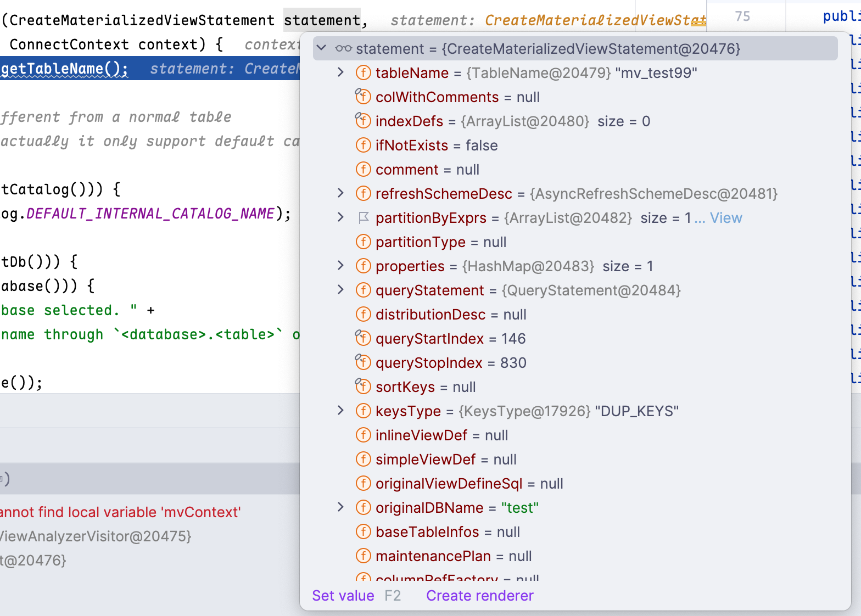Click Set value action
The width and height of the screenshot is (861, 616).
click(343, 596)
